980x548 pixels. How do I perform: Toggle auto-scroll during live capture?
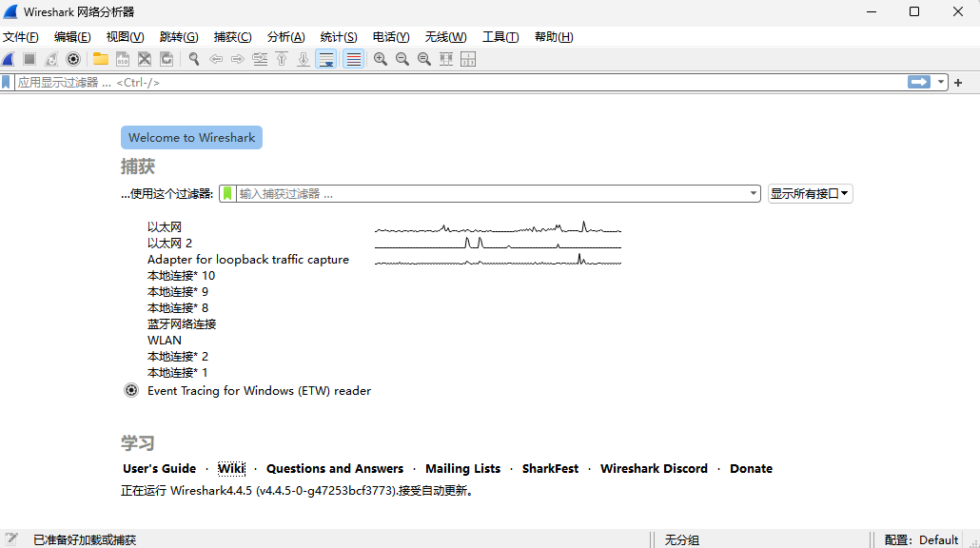point(326,59)
